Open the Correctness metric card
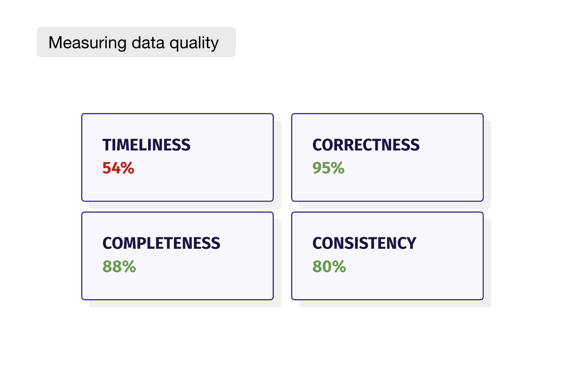 tap(387, 157)
